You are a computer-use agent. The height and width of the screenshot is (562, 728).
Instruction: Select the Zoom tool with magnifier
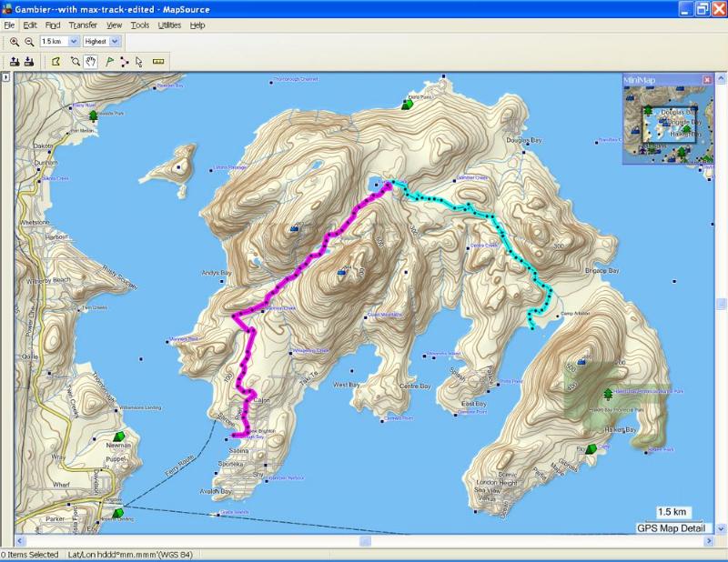tap(76, 61)
